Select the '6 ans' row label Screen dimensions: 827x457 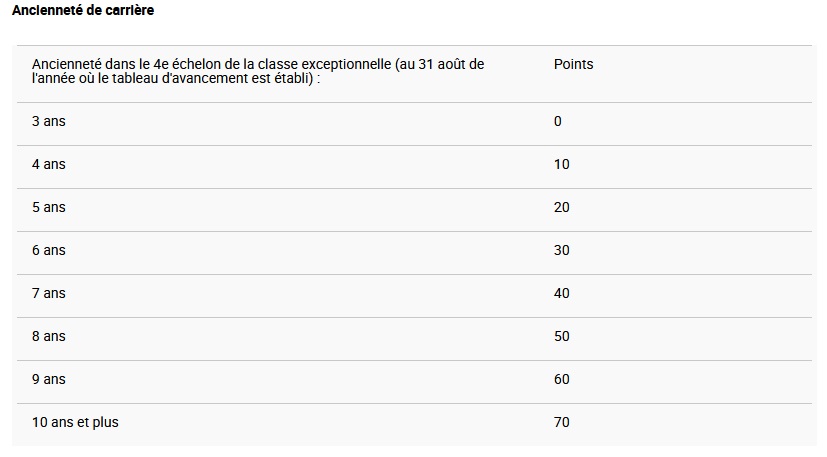coord(49,250)
